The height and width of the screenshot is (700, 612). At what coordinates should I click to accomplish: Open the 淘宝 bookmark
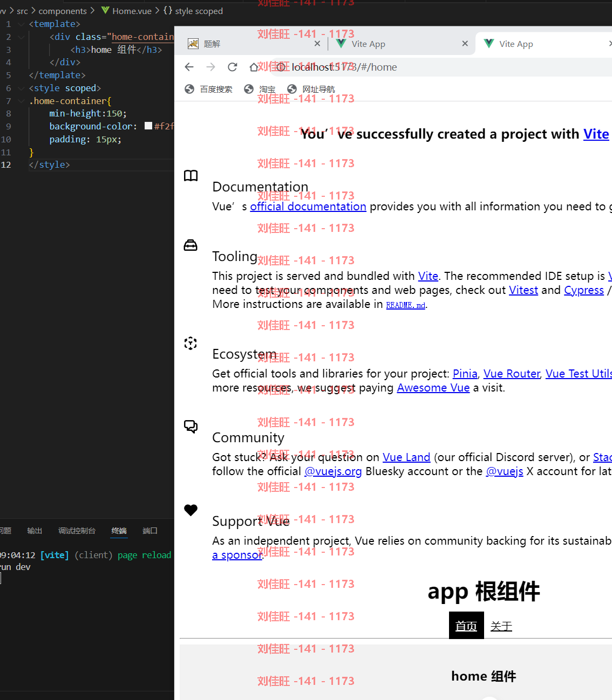click(x=260, y=89)
